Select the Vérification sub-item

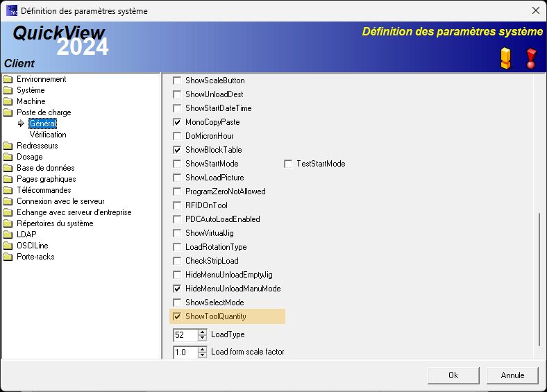pyautogui.click(x=48, y=135)
